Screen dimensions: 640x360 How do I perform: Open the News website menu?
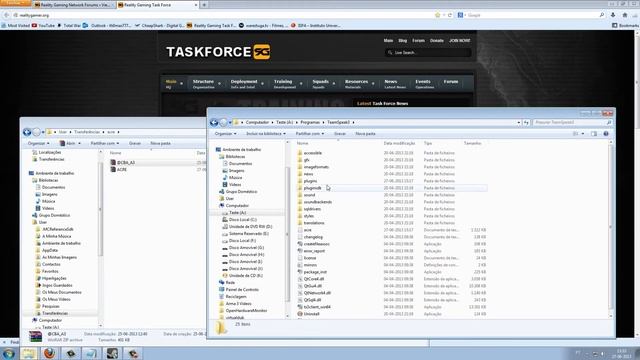(x=395, y=84)
